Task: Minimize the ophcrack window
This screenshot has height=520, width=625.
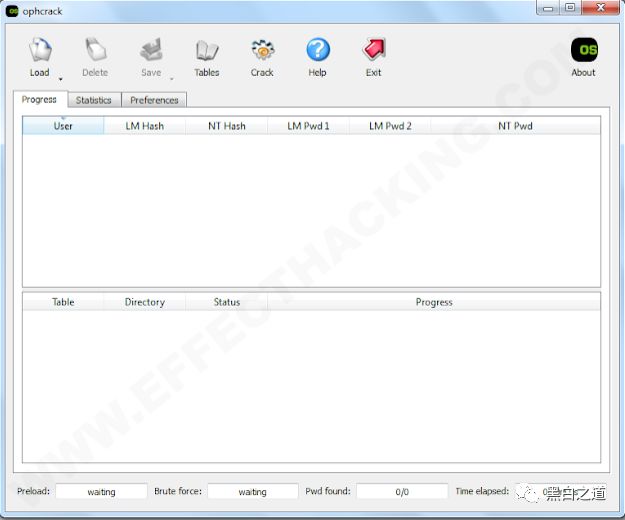Action: tap(548, 8)
